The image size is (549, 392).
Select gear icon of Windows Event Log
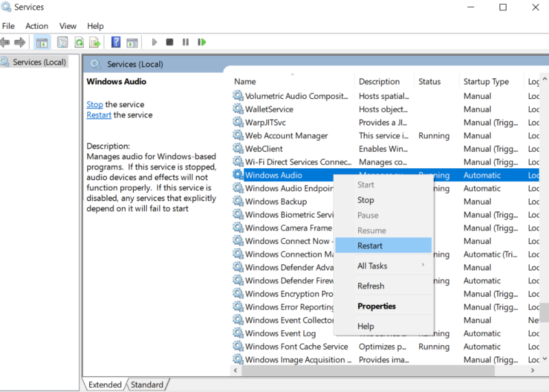pos(238,333)
